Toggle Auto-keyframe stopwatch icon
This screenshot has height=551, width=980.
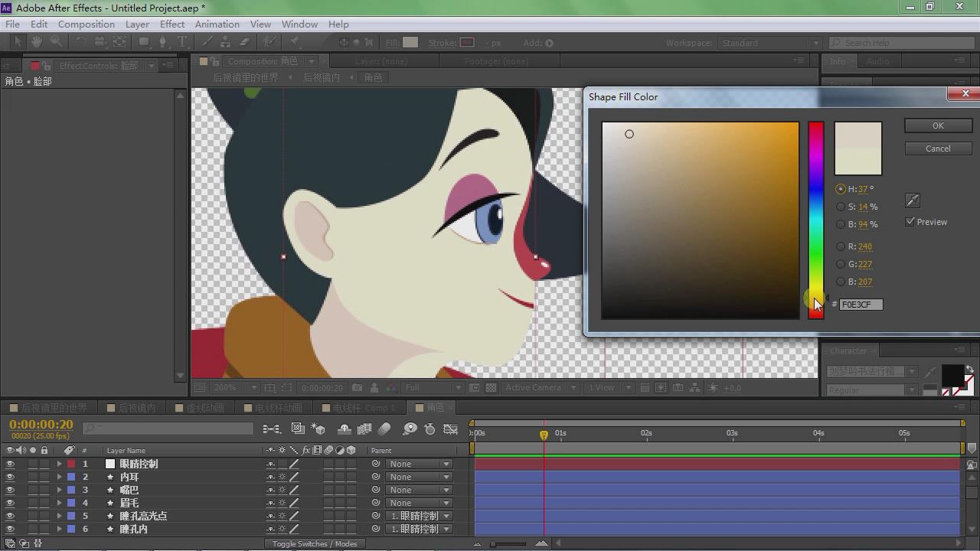(x=430, y=429)
